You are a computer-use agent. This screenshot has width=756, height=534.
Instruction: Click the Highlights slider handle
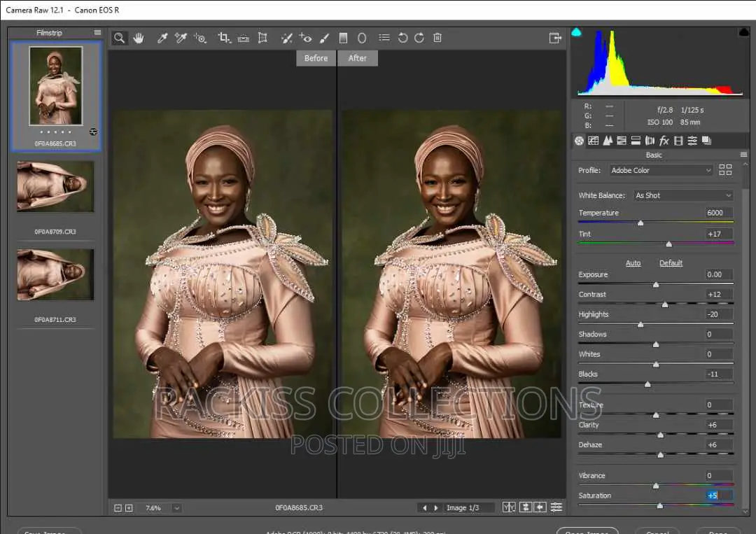point(640,324)
